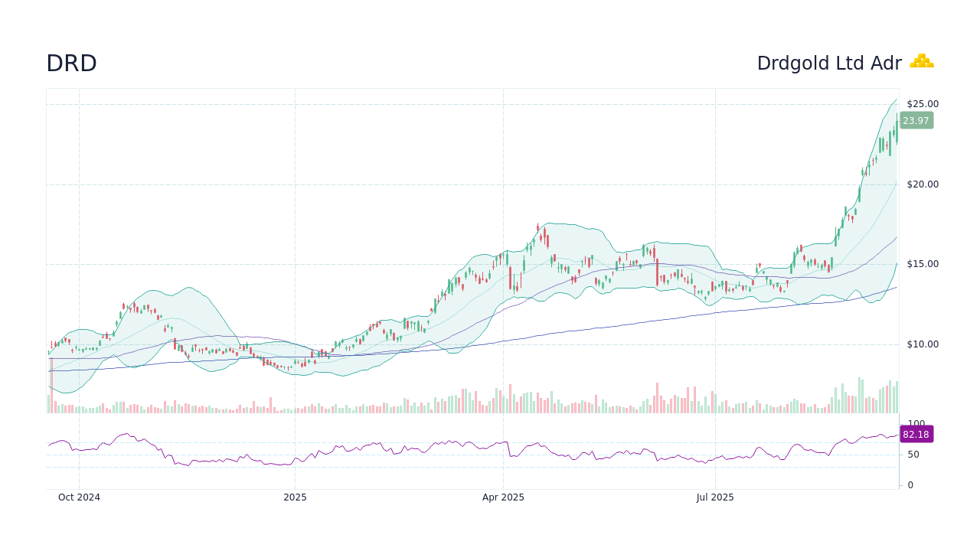980x551 pixels.
Task: Select the Oct 2024 date label
Action: coord(79,497)
